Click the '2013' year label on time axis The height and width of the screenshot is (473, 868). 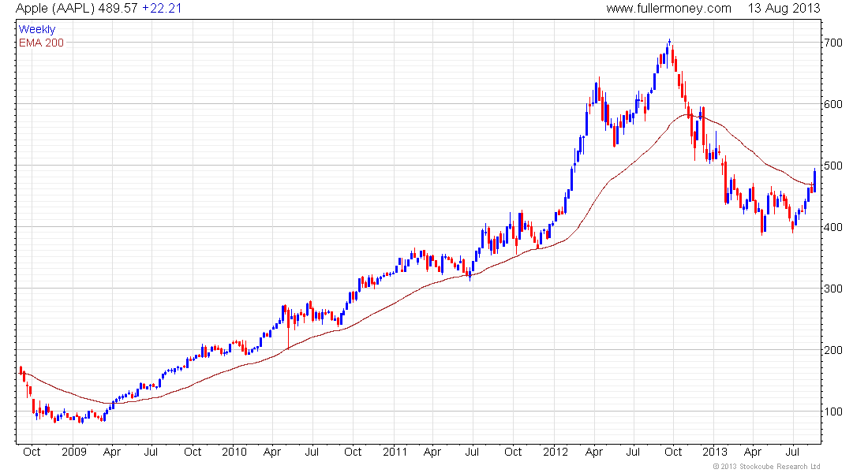pyautogui.click(x=715, y=452)
